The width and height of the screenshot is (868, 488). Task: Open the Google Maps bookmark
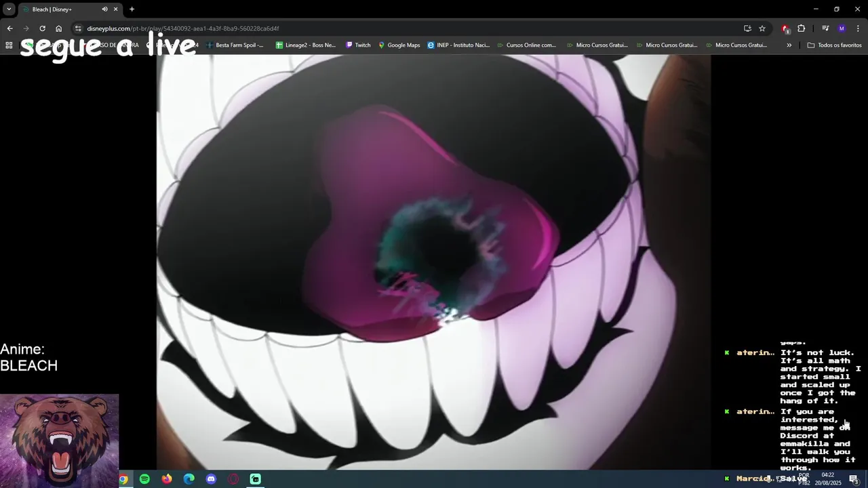(399, 45)
